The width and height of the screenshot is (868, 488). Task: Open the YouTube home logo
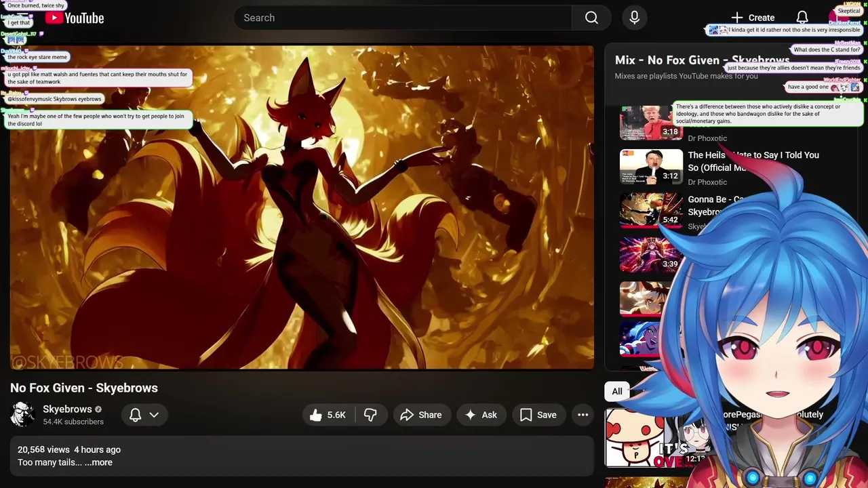75,18
